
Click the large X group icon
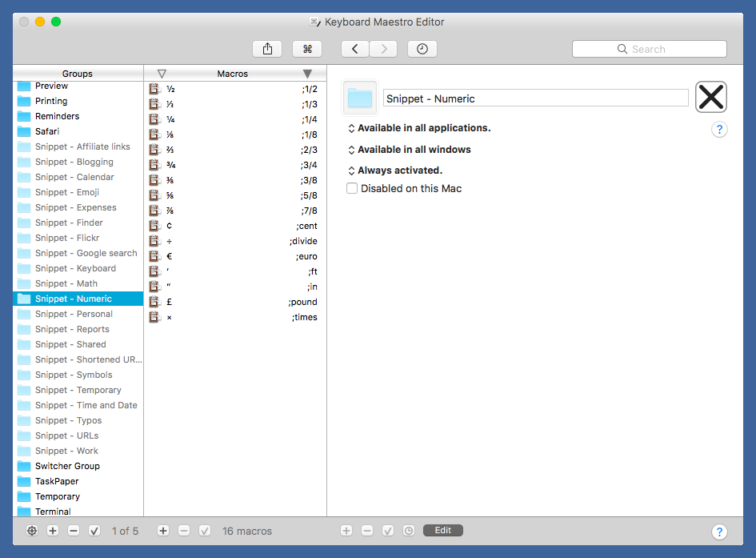(x=710, y=98)
